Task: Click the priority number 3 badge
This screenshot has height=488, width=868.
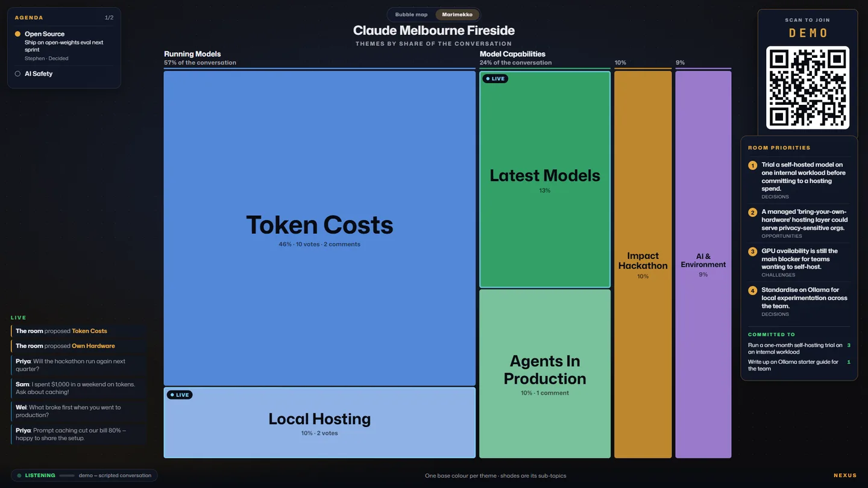Action: pos(752,252)
